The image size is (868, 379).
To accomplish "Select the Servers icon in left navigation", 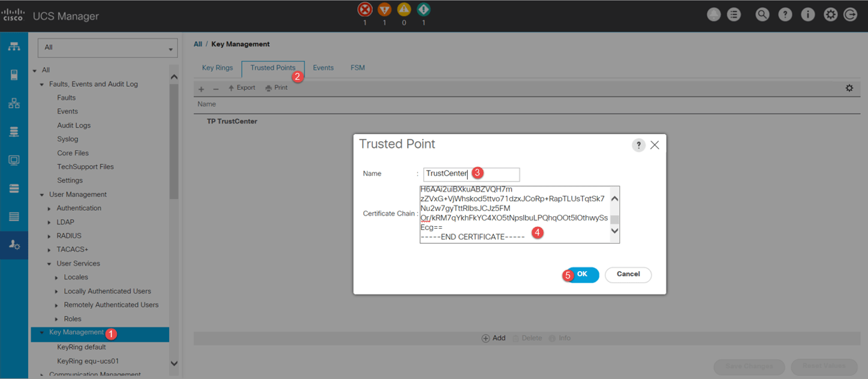I will coord(14,75).
